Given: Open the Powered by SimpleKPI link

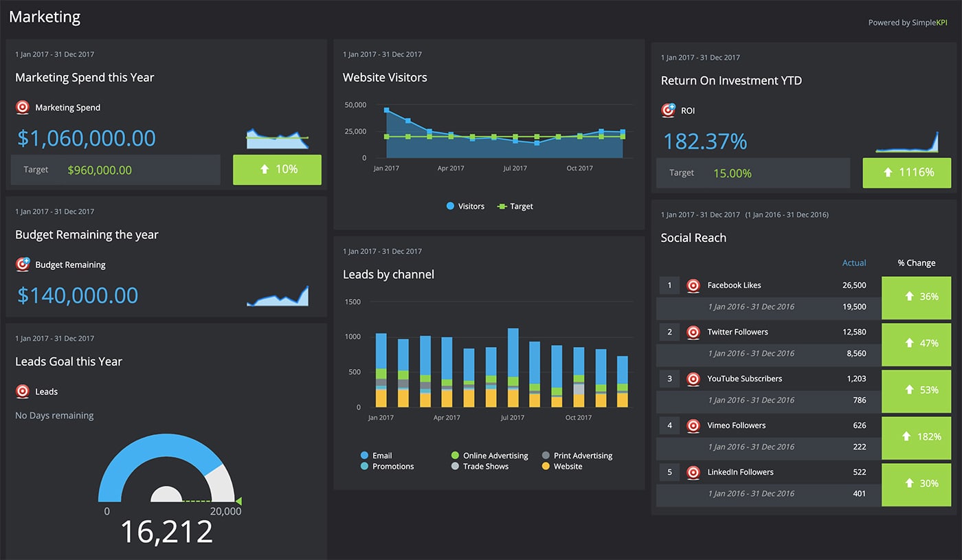Looking at the screenshot, I should (908, 22).
